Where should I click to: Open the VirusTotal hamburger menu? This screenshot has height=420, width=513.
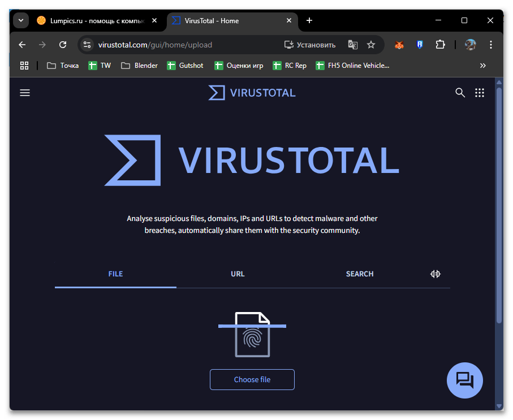[x=25, y=93]
